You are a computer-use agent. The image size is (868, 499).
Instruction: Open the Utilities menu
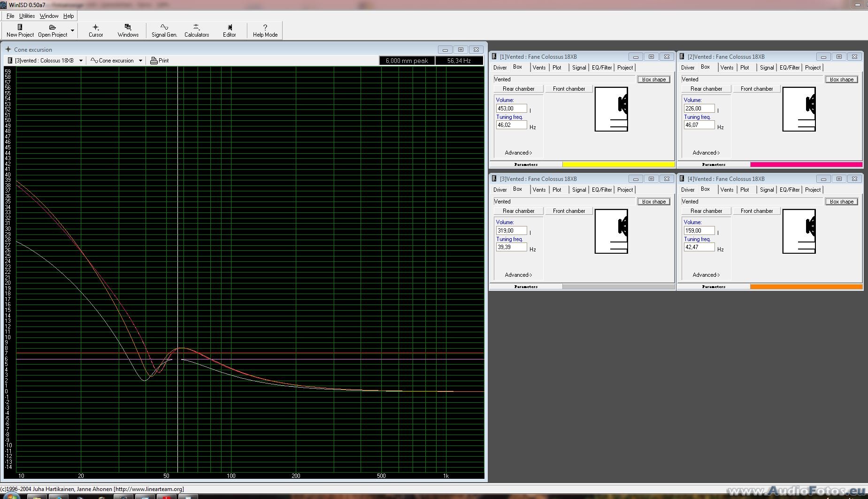(27, 16)
